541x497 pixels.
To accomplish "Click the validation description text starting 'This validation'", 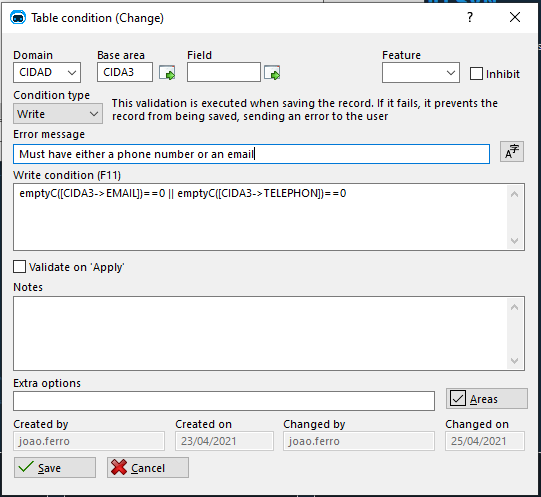I will tap(305, 110).
